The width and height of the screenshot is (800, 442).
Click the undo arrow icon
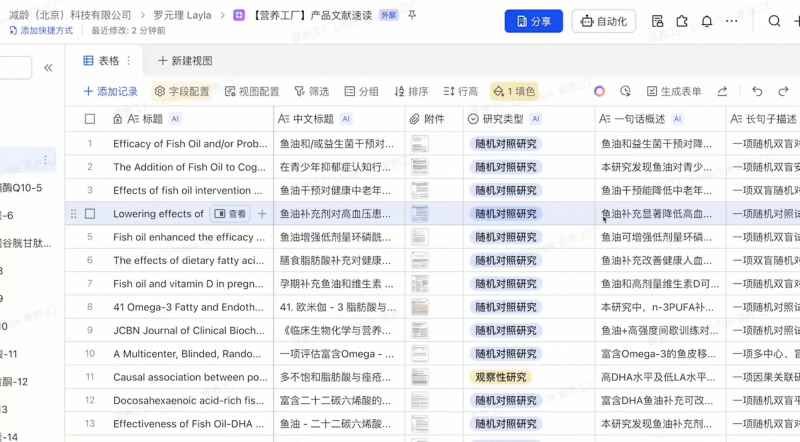(x=757, y=91)
